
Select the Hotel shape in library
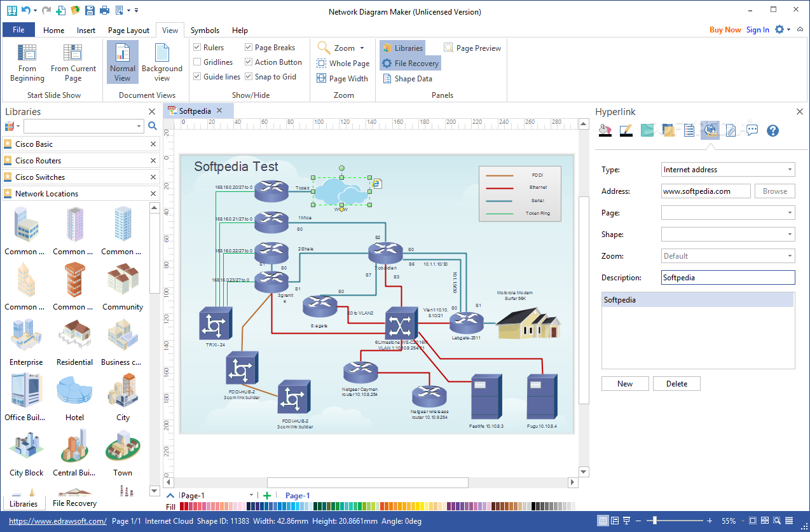coord(74,396)
